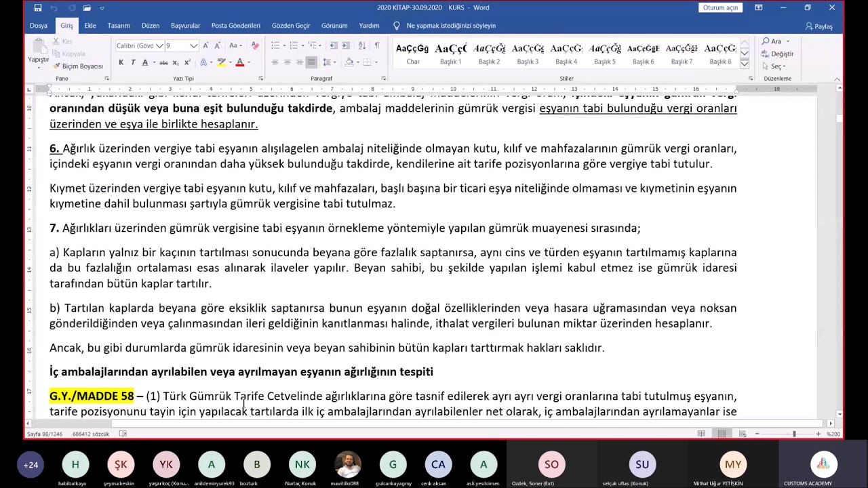Click the vertical scrollbar thumb

(x=840, y=119)
